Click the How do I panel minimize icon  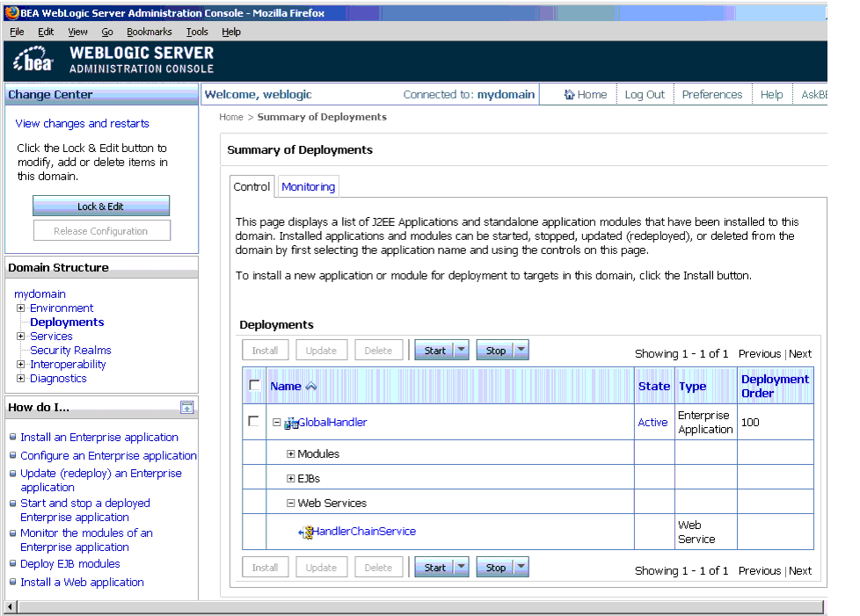pyautogui.click(x=187, y=407)
